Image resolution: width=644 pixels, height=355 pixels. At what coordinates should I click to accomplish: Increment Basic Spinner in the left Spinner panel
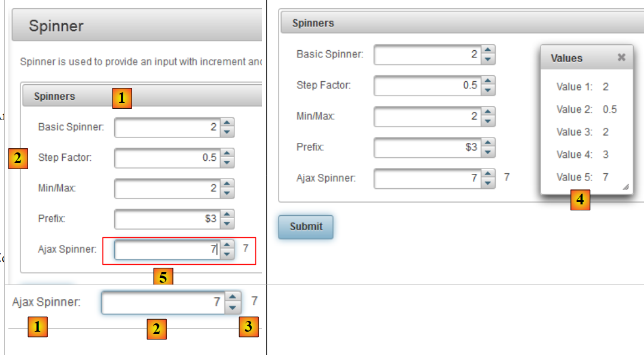pyautogui.click(x=227, y=123)
